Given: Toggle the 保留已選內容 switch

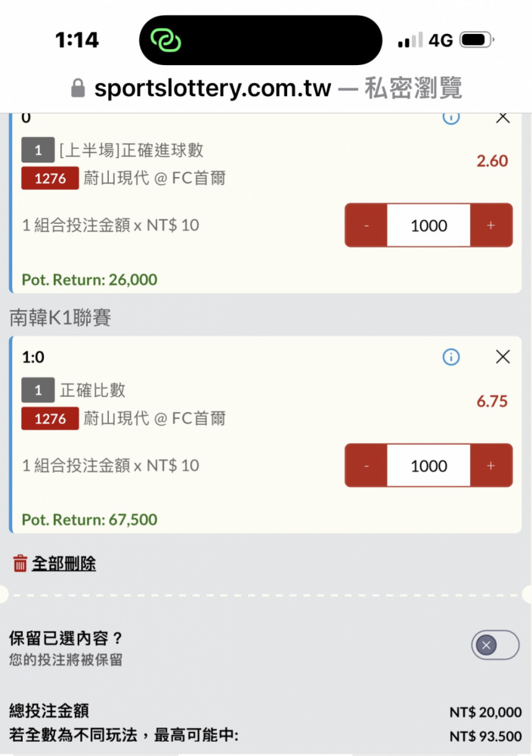Looking at the screenshot, I should tap(495, 645).
